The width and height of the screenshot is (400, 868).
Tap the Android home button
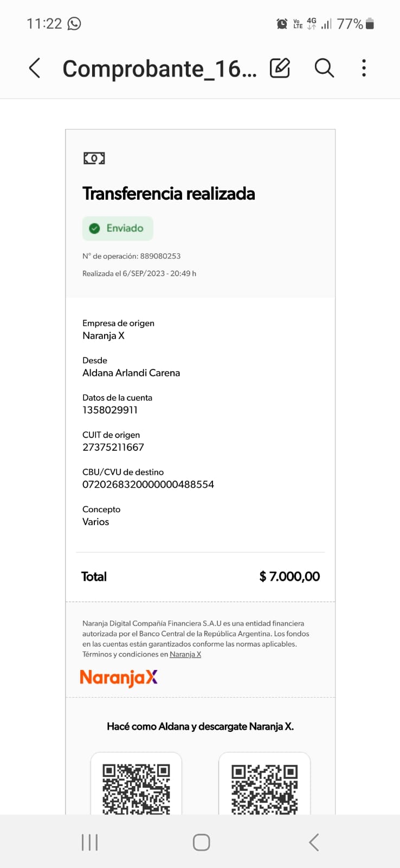[x=202, y=843]
